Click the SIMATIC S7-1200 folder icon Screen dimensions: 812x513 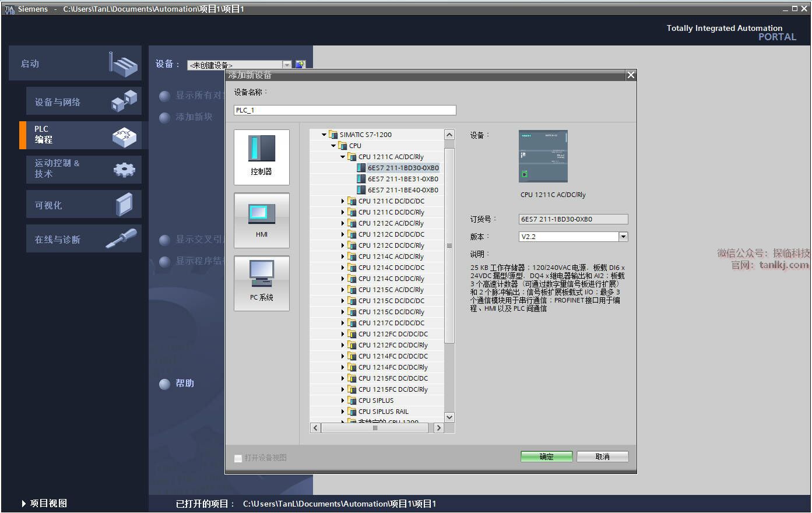point(333,135)
